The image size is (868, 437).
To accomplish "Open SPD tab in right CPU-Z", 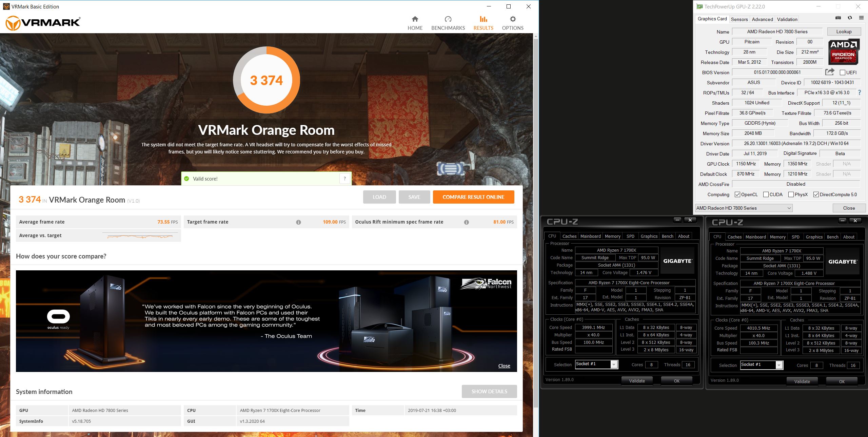I will point(795,237).
